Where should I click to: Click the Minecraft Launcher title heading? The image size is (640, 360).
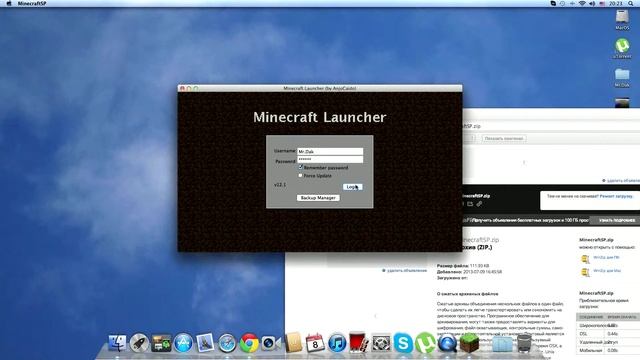coord(320,118)
